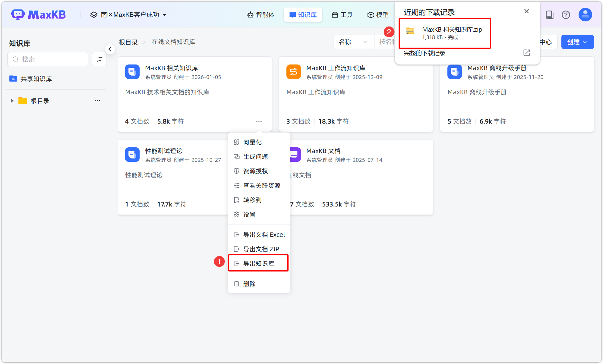Open the 性能测试理论 card

[x=173, y=177]
